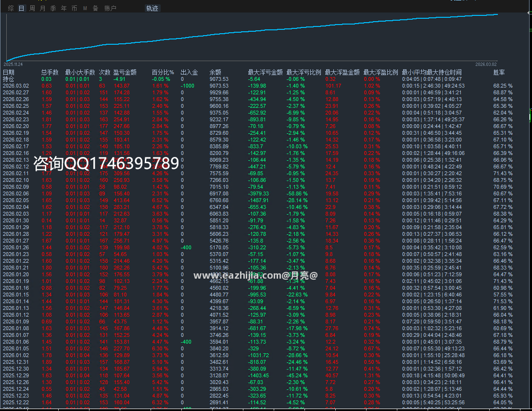Select the 持仓 holdings row label
The image size is (532, 411).
9,79
